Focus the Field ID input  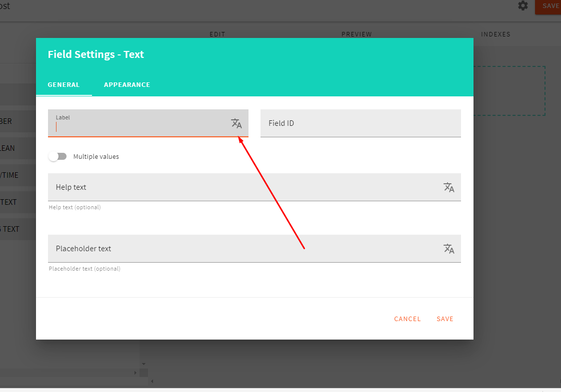point(360,123)
